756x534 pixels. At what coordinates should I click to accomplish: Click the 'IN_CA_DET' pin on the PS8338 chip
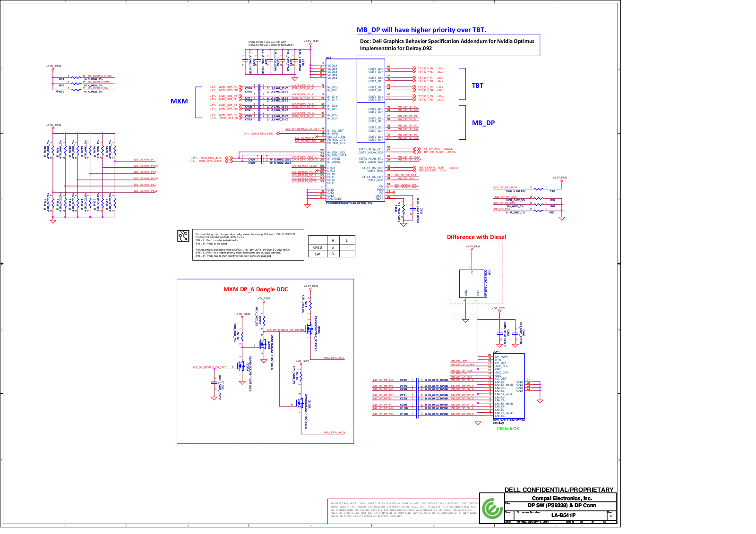335,131
